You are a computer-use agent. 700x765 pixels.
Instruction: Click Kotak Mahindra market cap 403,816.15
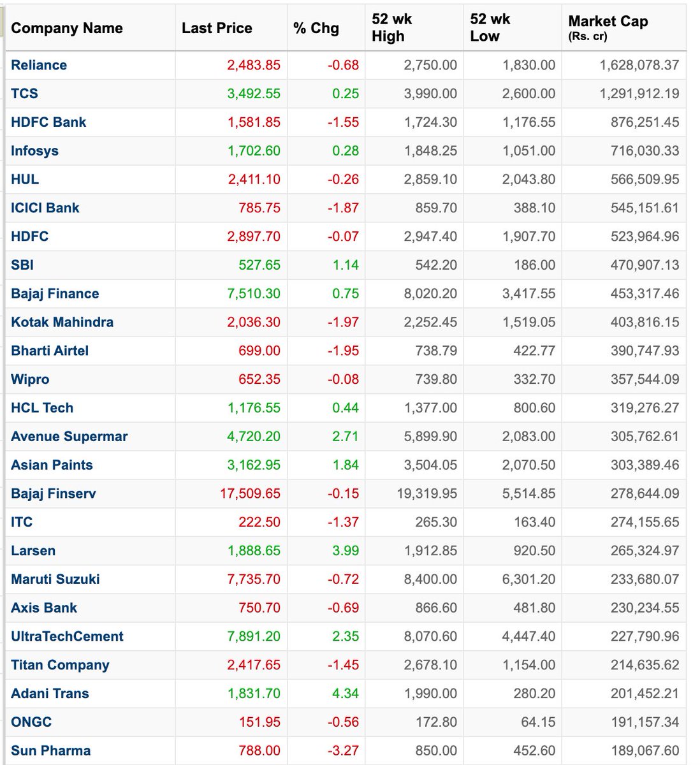click(645, 322)
